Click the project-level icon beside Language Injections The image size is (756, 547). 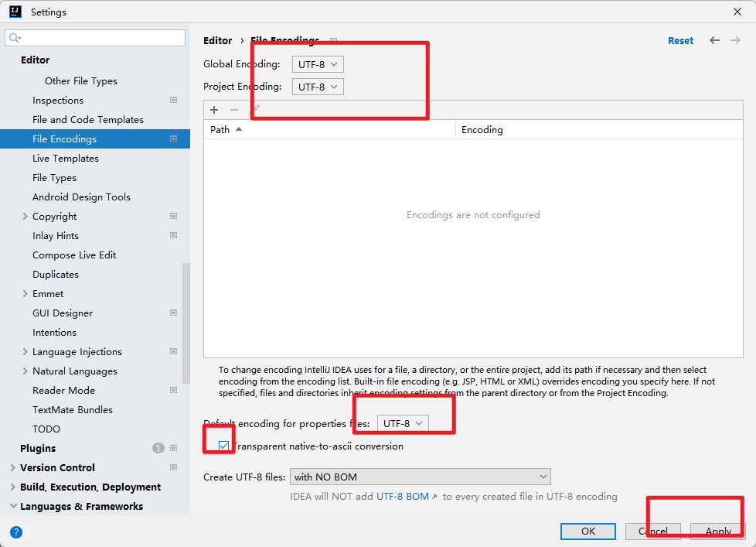pos(174,351)
